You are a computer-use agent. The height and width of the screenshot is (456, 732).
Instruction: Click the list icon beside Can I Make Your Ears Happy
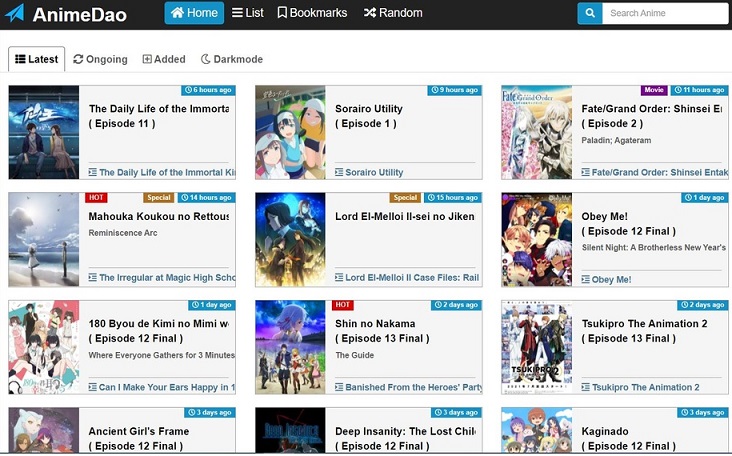[x=92, y=387]
